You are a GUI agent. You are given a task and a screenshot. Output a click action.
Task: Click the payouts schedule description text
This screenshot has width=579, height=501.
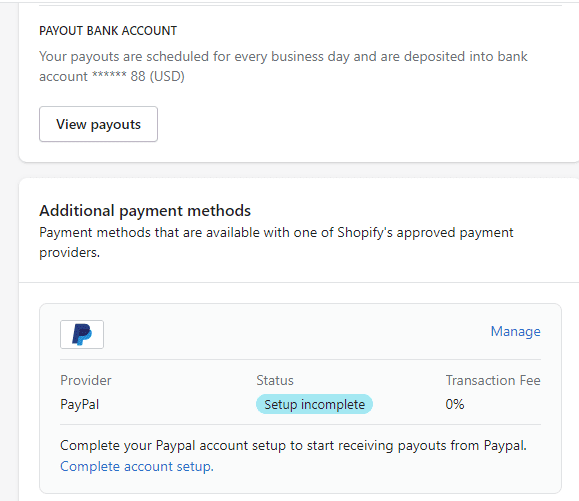(x=283, y=66)
